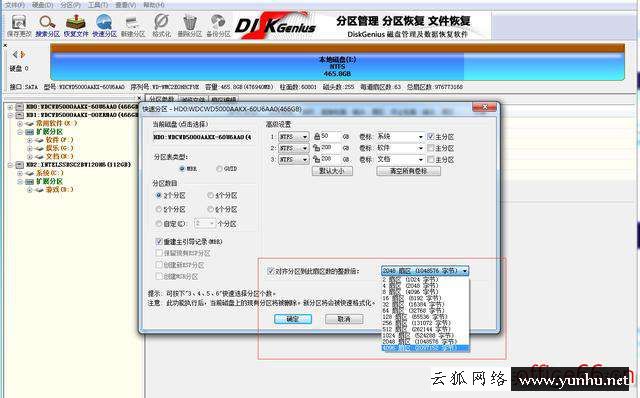Toggle the lock icon on partition 2 size
Viewport: 640px width, 398px height.
pos(316,148)
